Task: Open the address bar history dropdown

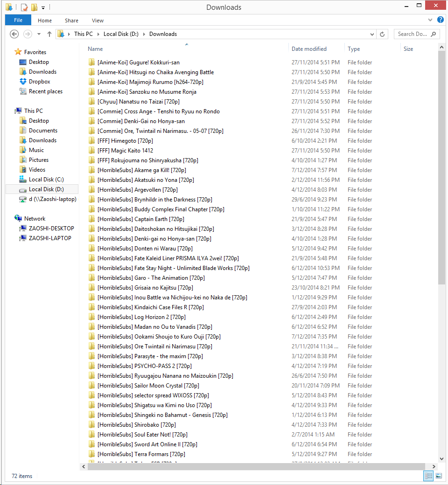Action: [x=372, y=34]
